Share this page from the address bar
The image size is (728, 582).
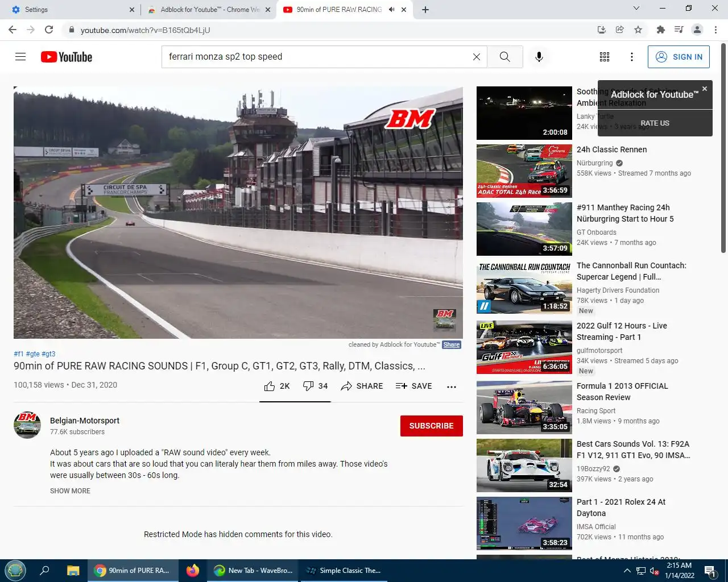coord(620,30)
